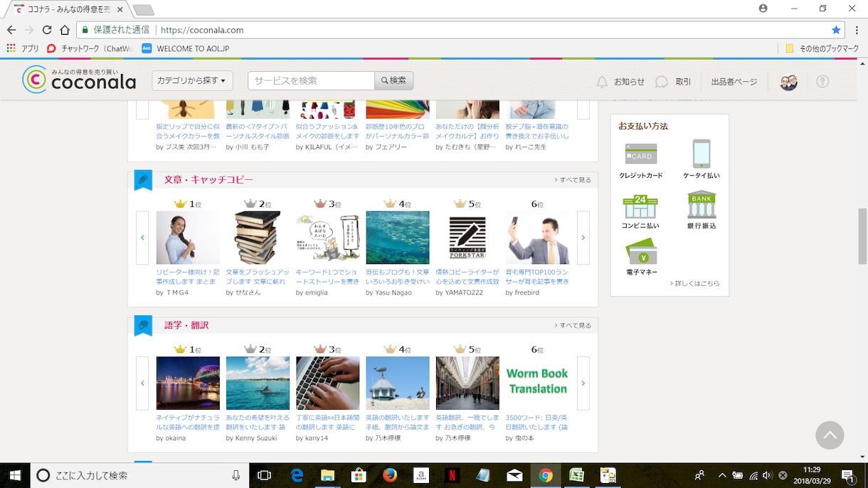868x488 pixels.
Task: Open the user avatar menu
Action: coord(788,81)
